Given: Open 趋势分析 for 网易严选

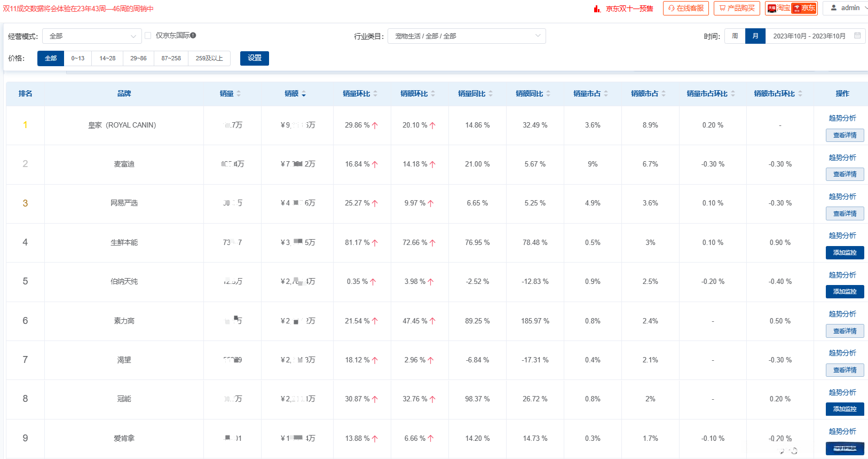Looking at the screenshot, I should pyautogui.click(x=842, y=196).
